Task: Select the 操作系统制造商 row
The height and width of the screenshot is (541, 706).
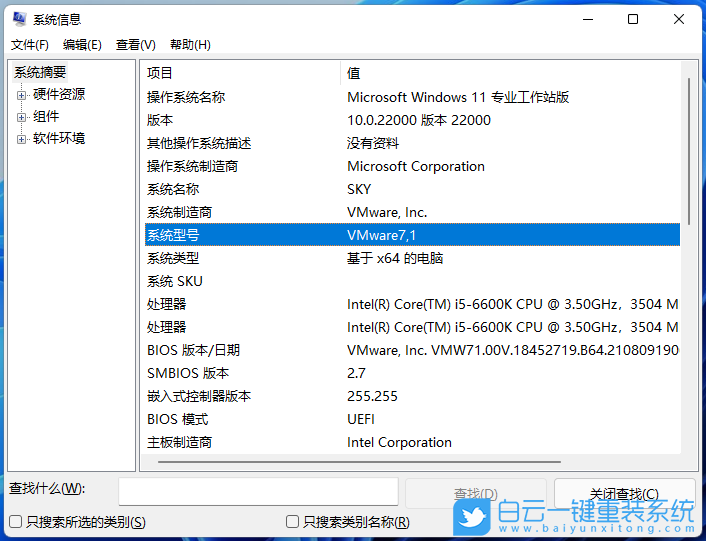Action: pos(412,166)
